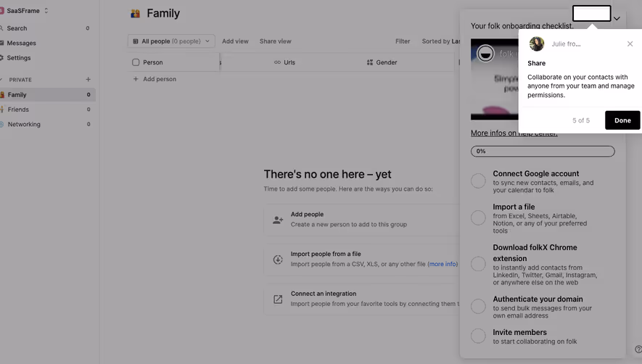Click the Gender column header

click(382, 62)
